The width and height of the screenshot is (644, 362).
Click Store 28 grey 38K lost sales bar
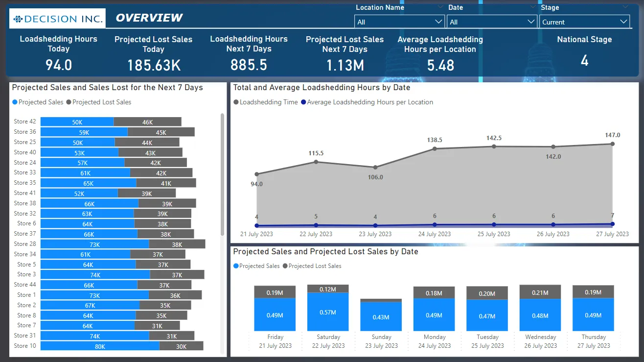tap(177, 244)
